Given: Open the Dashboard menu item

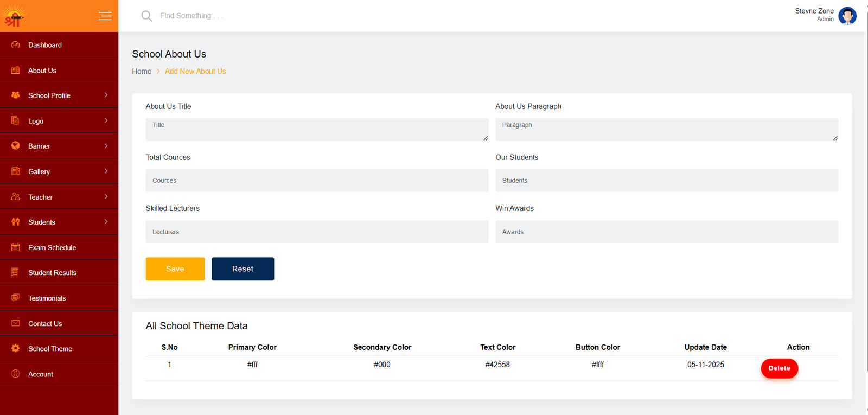Looking at the screenshot, I should pos(59,45).
